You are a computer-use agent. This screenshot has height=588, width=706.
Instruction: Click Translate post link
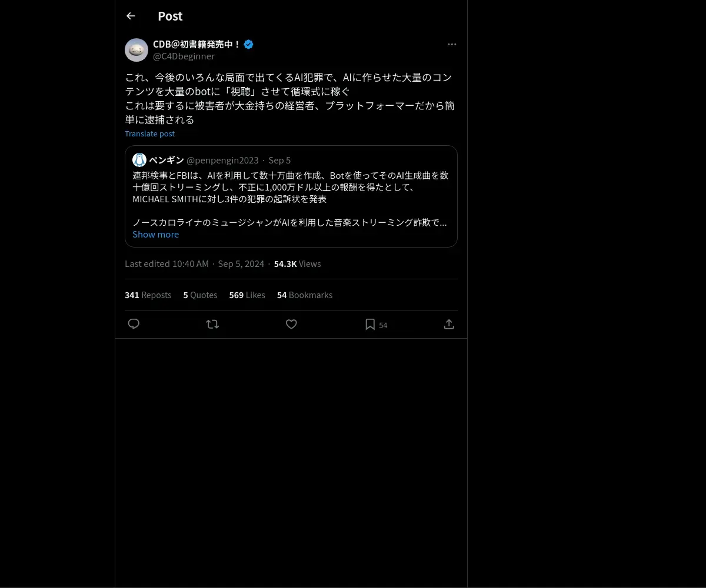pos(149,133)
